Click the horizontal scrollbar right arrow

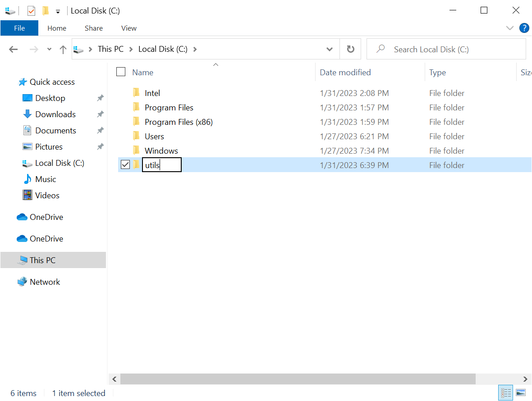(525, 379)
